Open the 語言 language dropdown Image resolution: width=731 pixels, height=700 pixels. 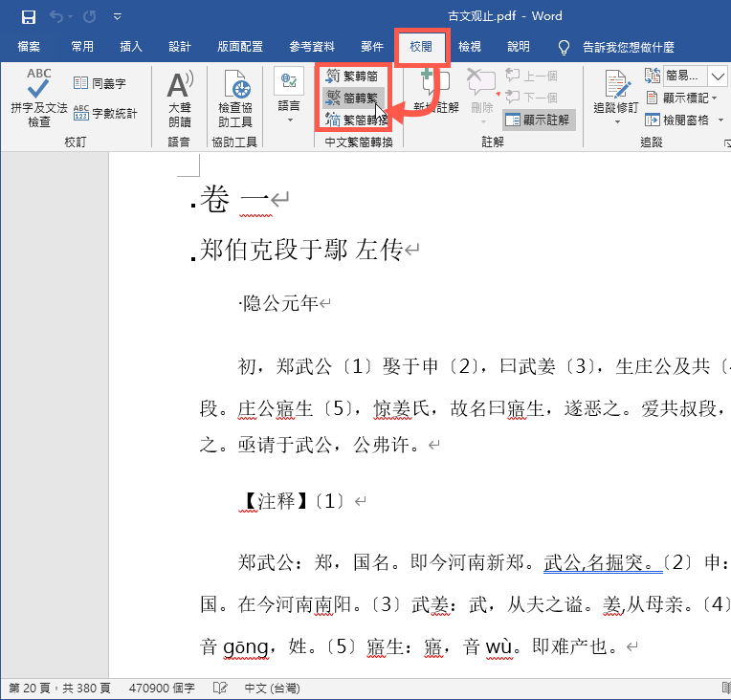coord(289,96)
